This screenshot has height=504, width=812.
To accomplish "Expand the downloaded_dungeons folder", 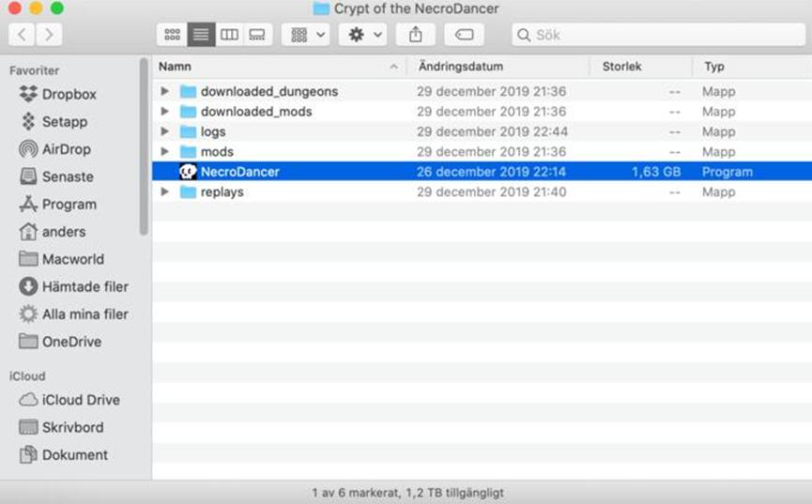I will [165, 92].
